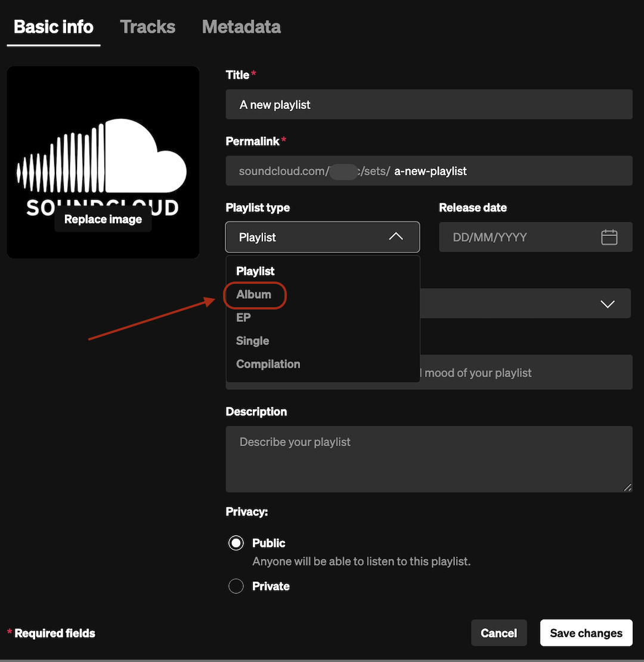Open the Release date calendar icon
Image resolution: width=644 pixels, height=662 pixels.
[609, 237]
